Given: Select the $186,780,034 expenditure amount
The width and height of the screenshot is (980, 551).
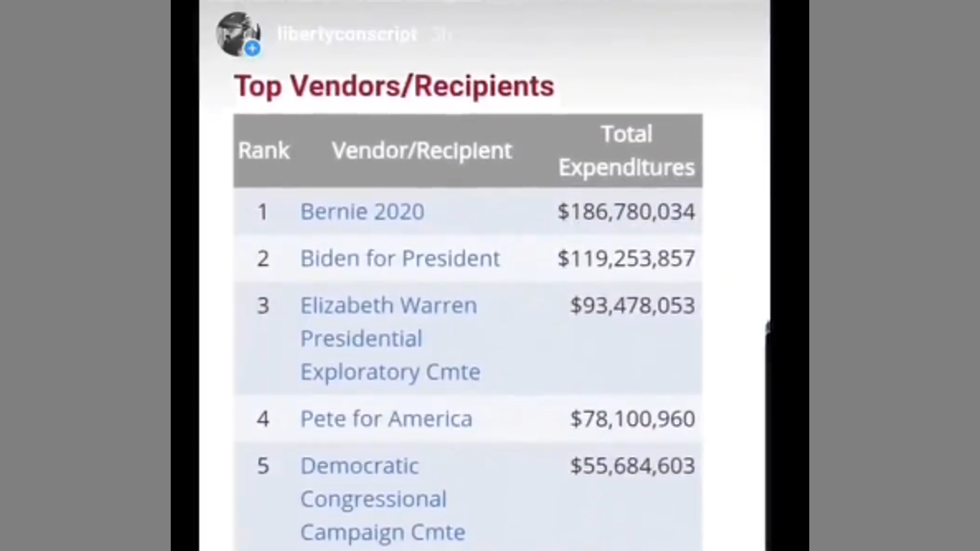Looking at the screenshot, I should coord(626,212).
